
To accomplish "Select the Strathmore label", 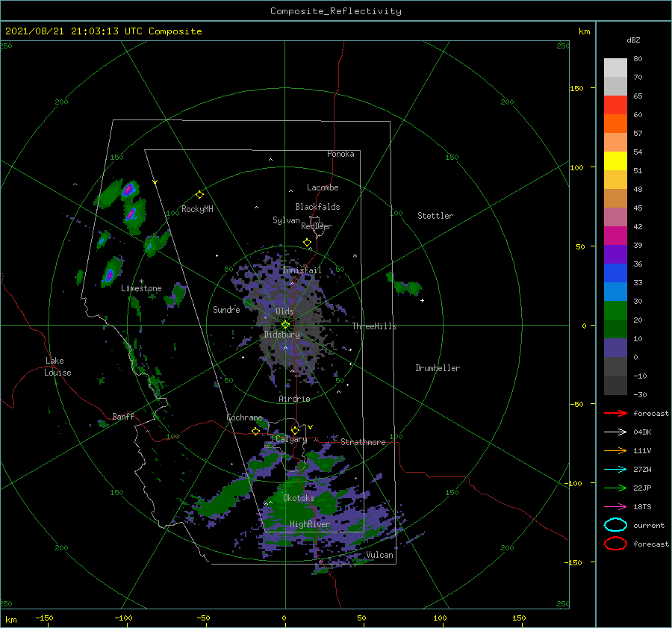I will pos(364,442).
